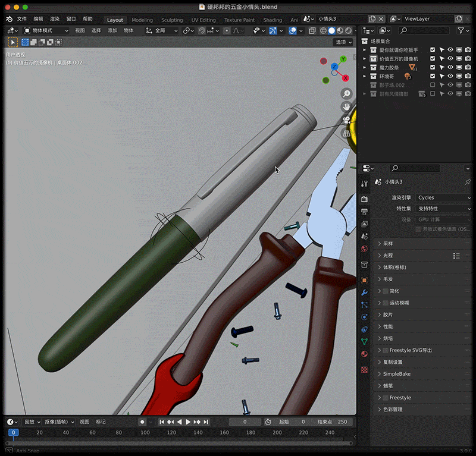The height and width of the screenshot is (456, 476).
Task: Open the Material properties red sphere tab
Action: (x=365, y=354)
